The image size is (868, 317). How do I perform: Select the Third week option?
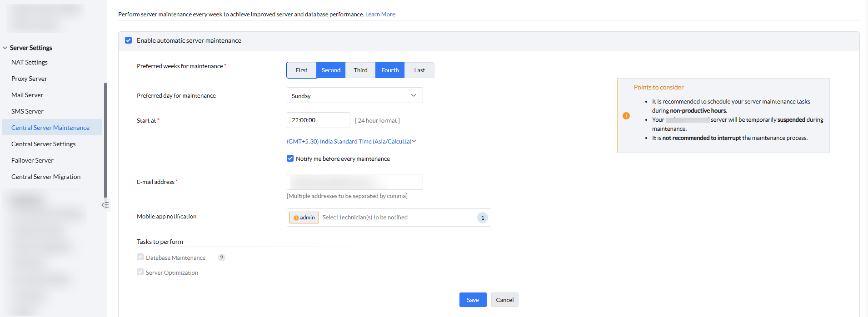[360, 70]
